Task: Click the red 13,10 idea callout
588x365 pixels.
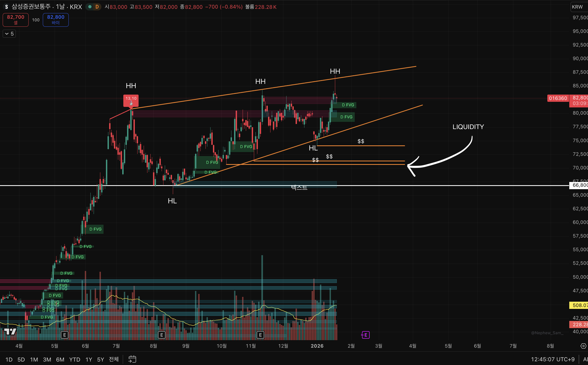Action: [x=131, y=100]
